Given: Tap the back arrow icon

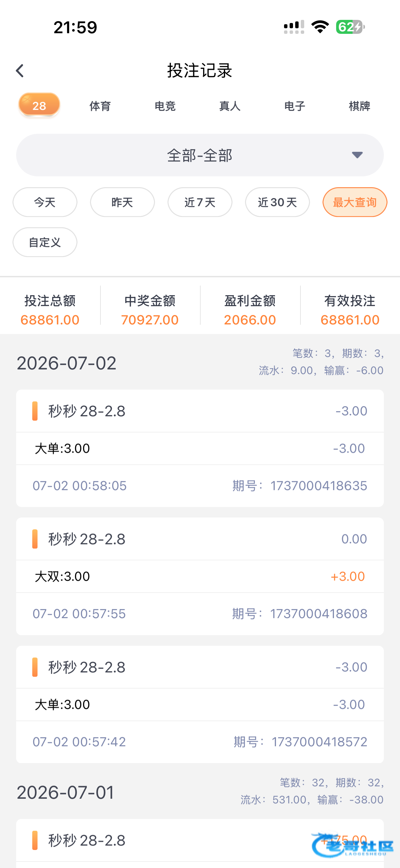Looking at the screenshot, I should (x=20, y=71).
